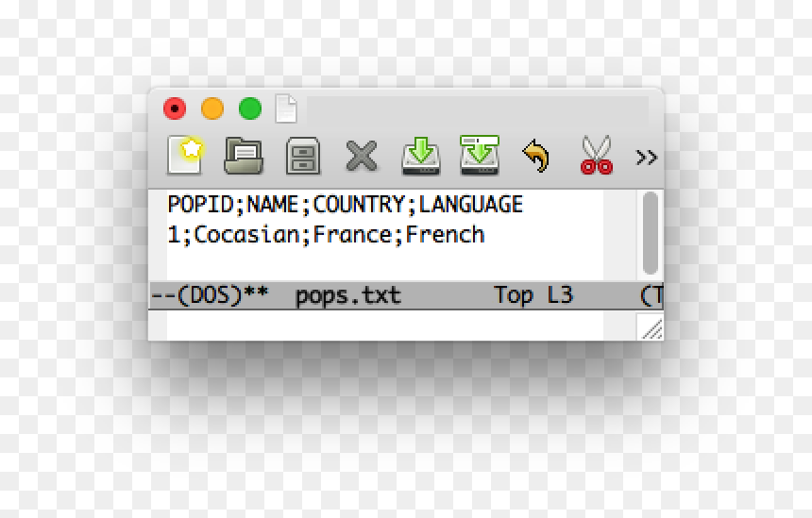Zoom window with green button
Screen dimensions: 812x518
pyautogui.click(x=250, y=109)
